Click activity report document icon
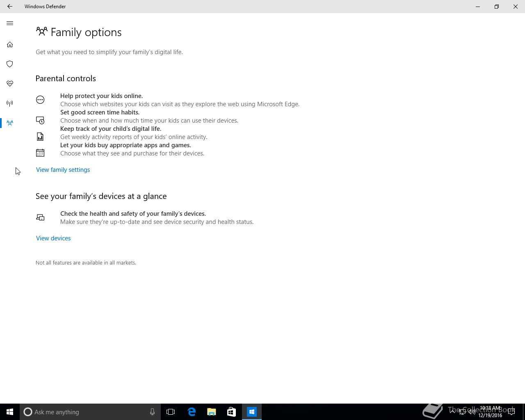Image resolution: width=525 pixels, height=420 pixels. [40, 137]
